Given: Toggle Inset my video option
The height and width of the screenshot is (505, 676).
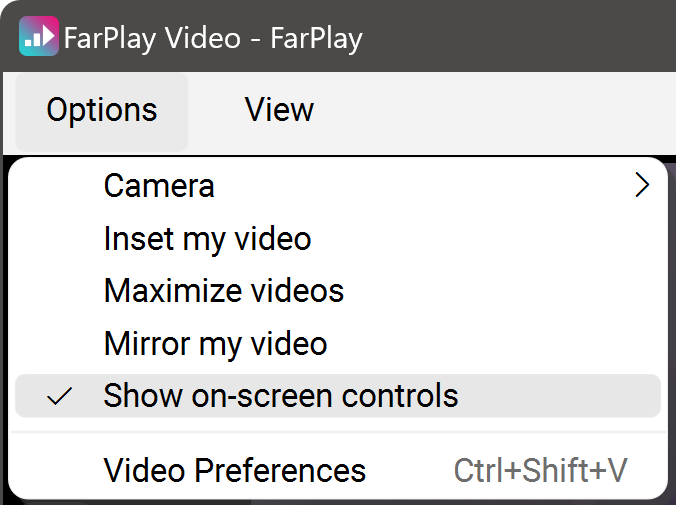Looking at the screenshot, I should (x=207, y=239).
